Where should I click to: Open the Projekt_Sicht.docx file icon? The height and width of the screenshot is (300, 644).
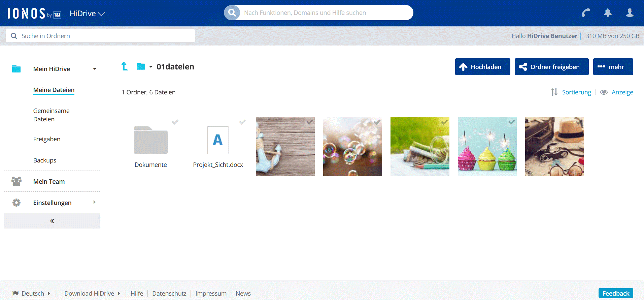pos(218,140)
